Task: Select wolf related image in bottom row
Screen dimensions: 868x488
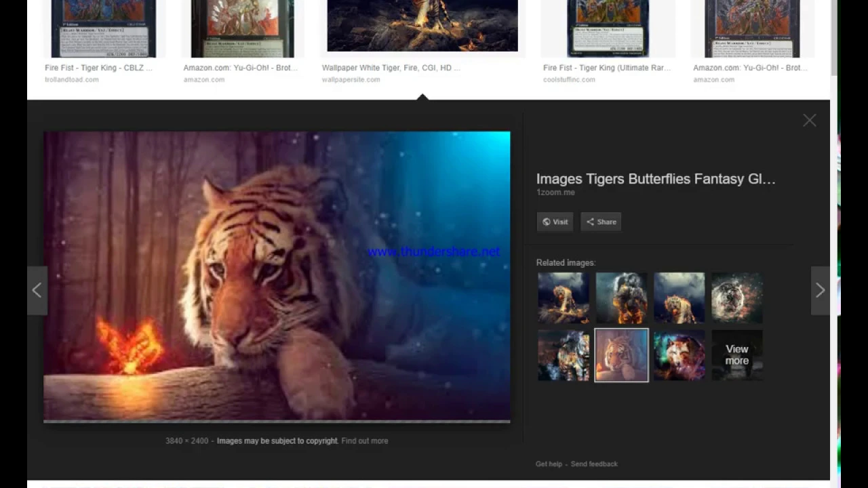Action: click(679, 355)
